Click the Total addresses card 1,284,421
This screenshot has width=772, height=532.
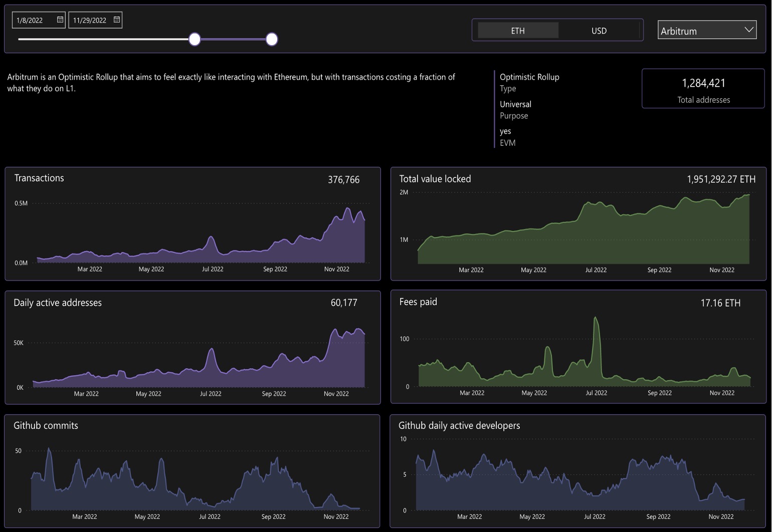pos(703,89)
